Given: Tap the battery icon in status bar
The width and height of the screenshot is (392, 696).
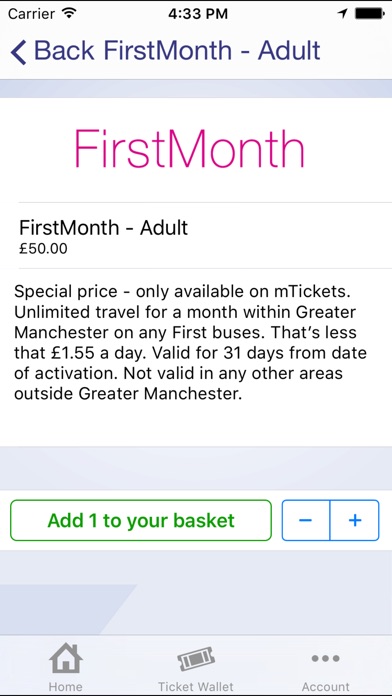Looking at the screenshot, I should 370,14.
